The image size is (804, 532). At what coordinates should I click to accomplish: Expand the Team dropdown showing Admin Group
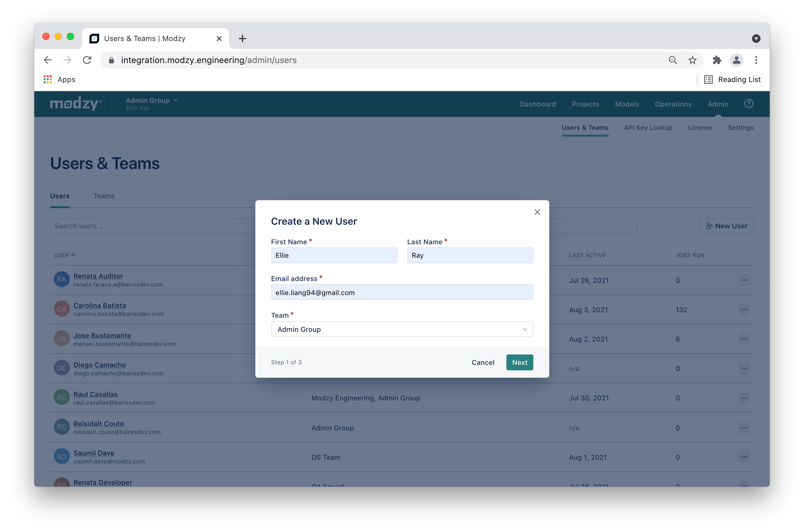pos(402,329)
